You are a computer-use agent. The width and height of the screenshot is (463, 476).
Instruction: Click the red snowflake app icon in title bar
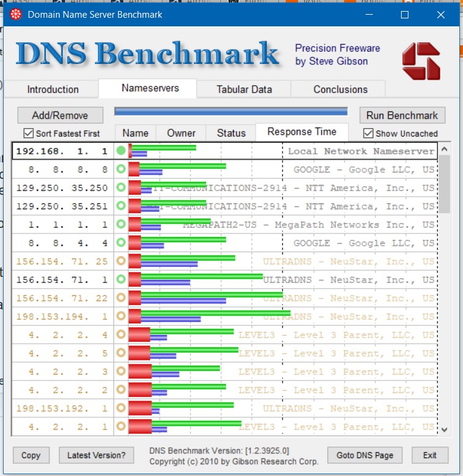(x=16, y=14)
